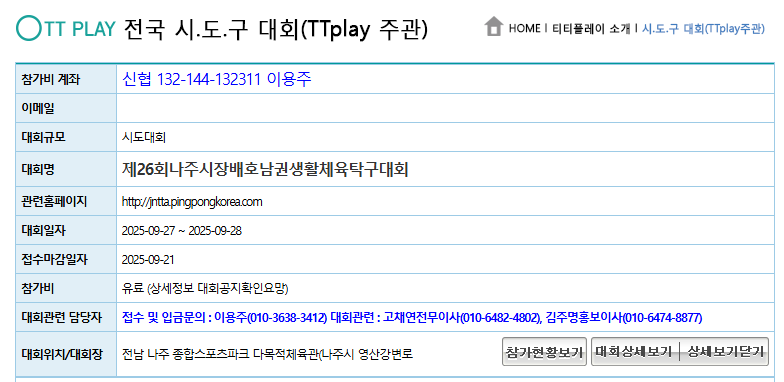Click the 대회위치/대회장 row label

coord(62,354)
